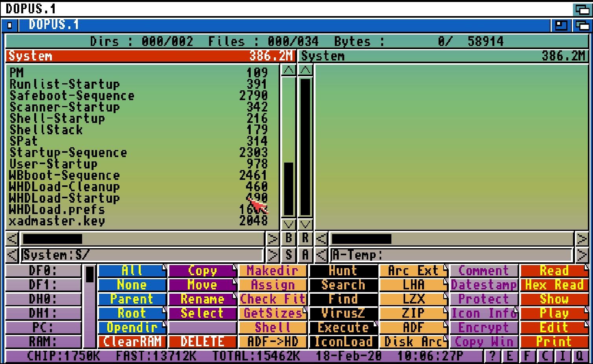Click the Root button

pos(132,313)
